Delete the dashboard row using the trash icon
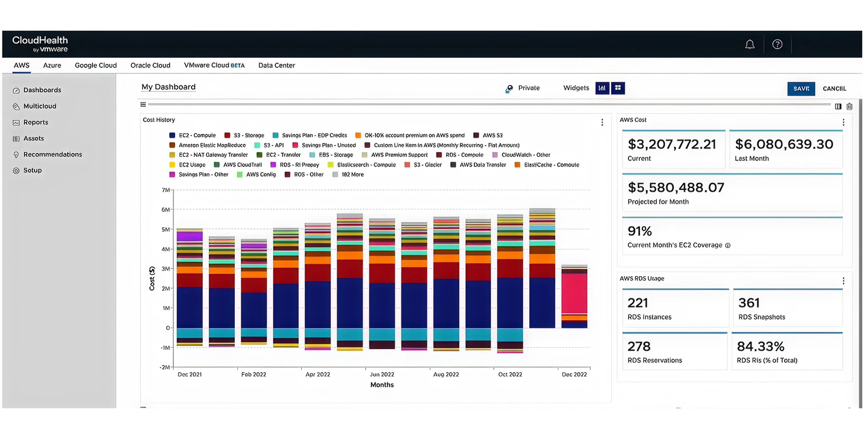 point(850,106)
